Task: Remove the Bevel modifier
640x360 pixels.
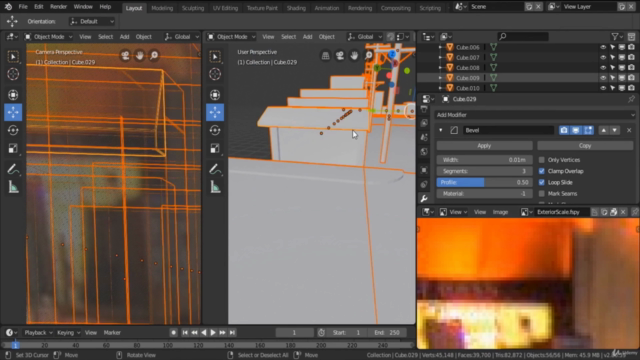Action: (x=629, y=130)
